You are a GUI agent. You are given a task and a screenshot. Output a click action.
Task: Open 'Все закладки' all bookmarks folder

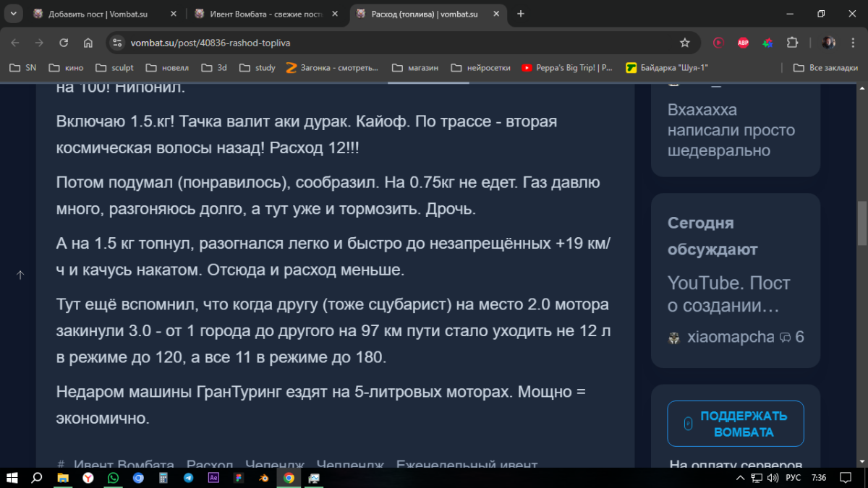[x=825, y=68]
